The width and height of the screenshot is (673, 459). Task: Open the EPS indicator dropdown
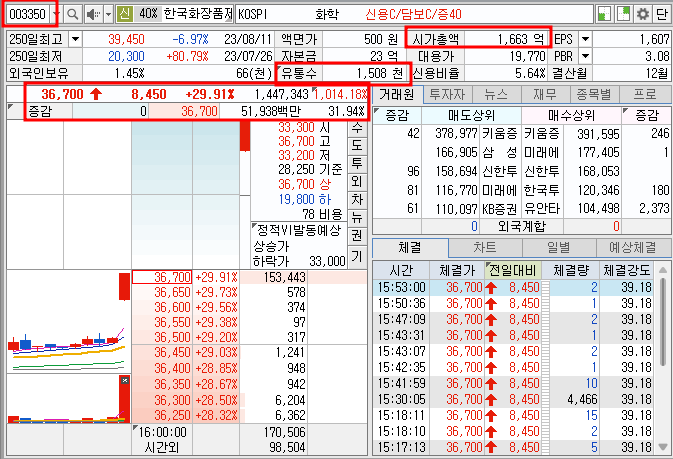click(x=585, y=40)
